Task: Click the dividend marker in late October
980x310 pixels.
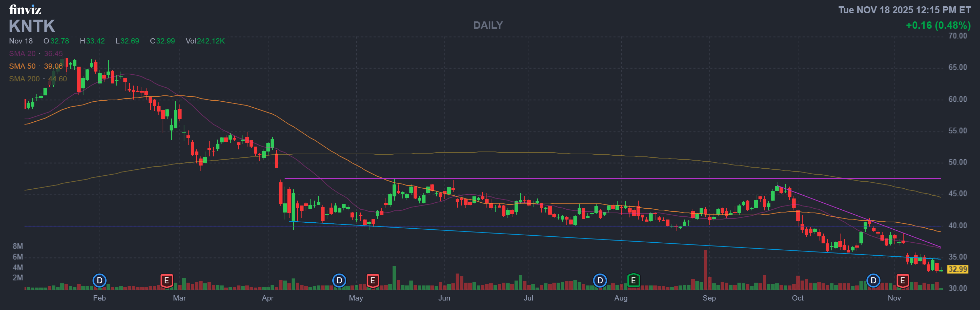Action: pos(873,281)
